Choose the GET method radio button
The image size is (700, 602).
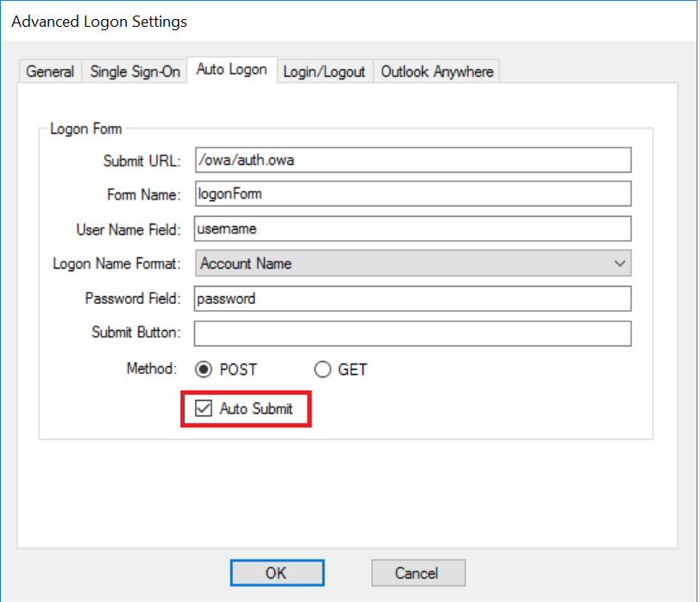pos(323,370)
